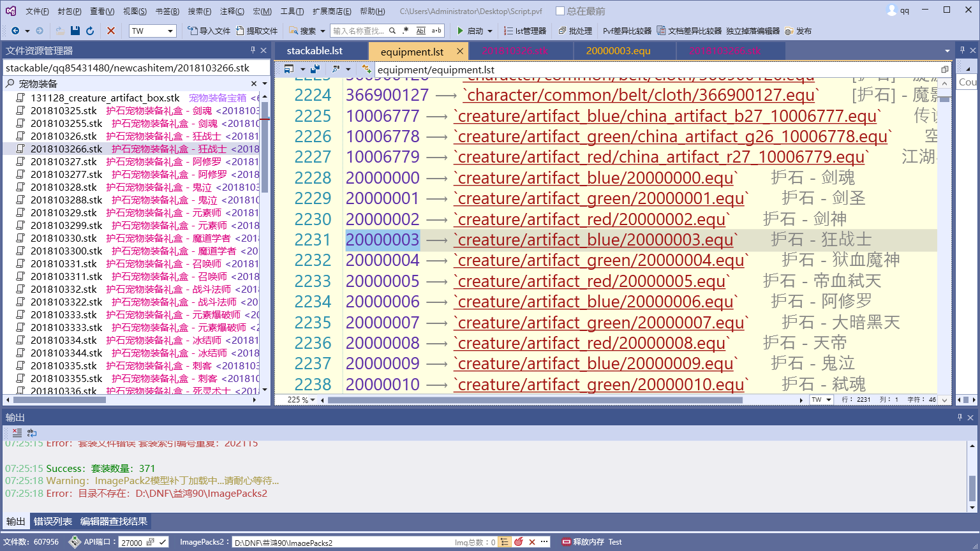Open creature/artifact_blue/20000003.equ link
Viewport: 980px width, 551px height.
click(595, 240)
